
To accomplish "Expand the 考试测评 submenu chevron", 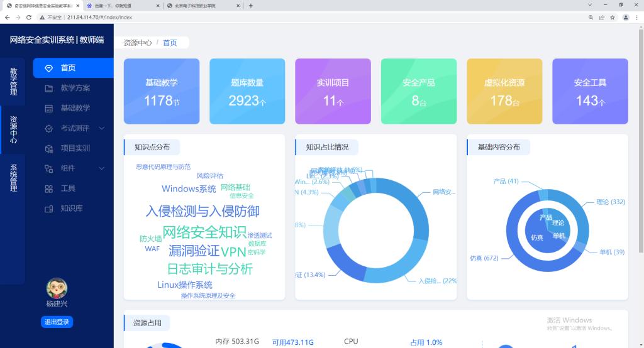I will click(x=101, y=128).
